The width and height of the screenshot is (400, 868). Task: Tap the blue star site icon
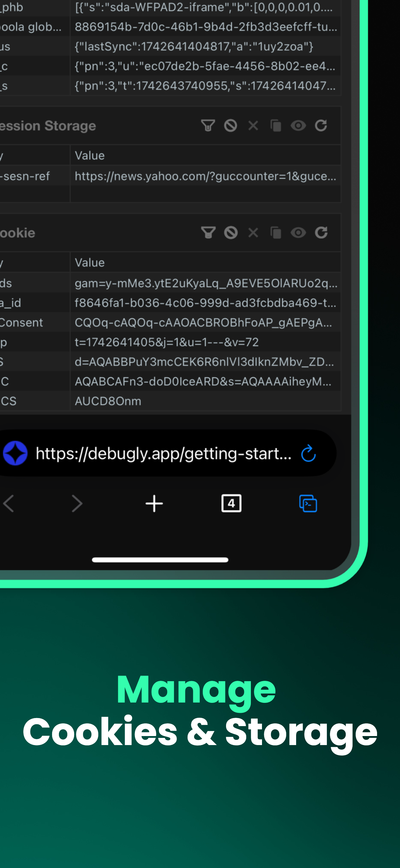pos(15,453)
